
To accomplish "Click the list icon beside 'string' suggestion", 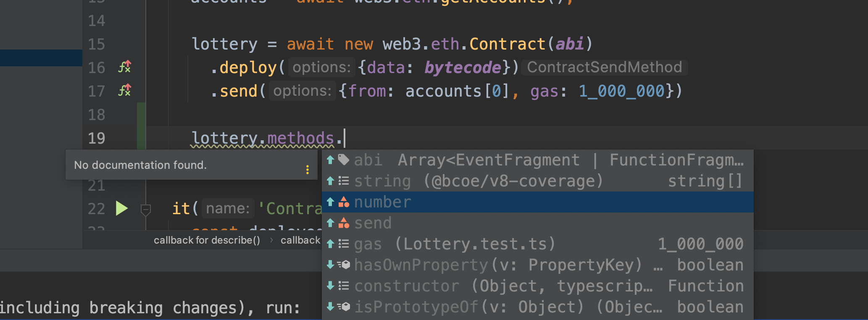I will point(344,181).
